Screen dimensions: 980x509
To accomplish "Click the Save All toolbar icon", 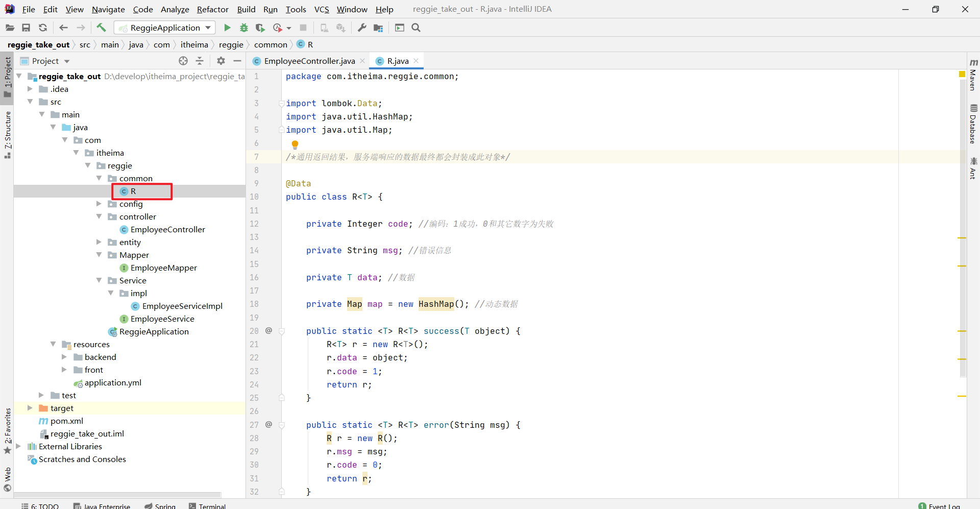I will coord(26,28).
